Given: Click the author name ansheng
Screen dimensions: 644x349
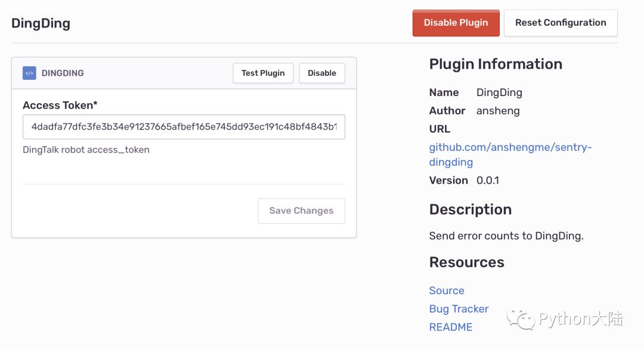Looking at the screenshot, I should point(498,110).
